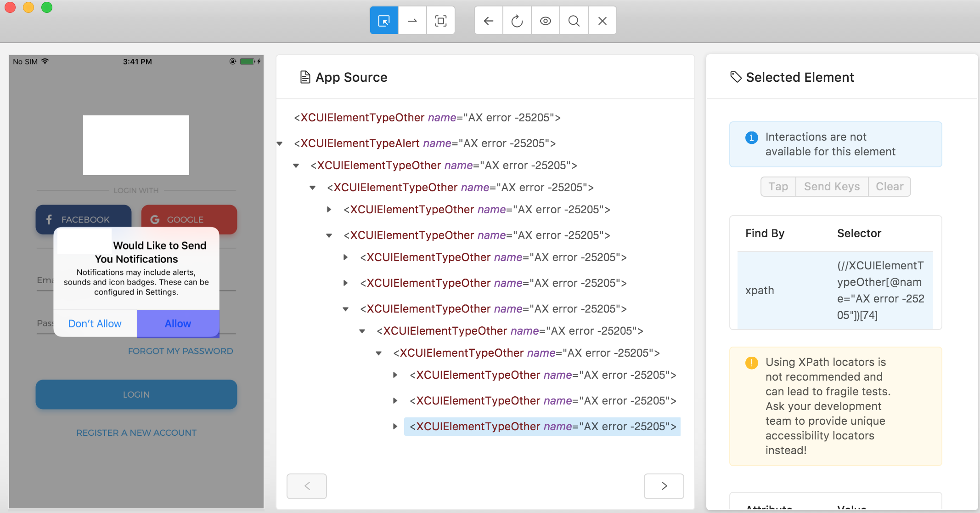
Task: Quit session with the X toolbar icon
Action: coord(603,21)
